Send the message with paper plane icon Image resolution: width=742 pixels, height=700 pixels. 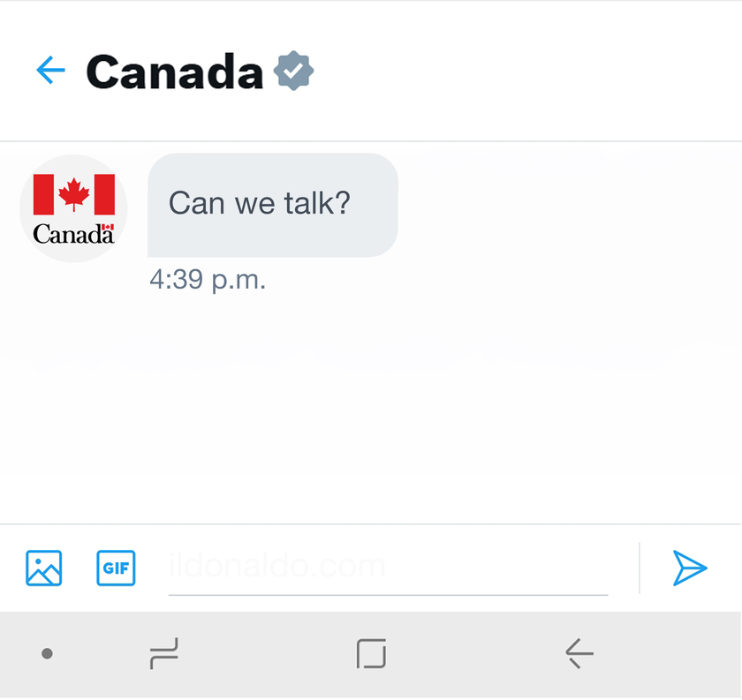(x=690, y=568)
